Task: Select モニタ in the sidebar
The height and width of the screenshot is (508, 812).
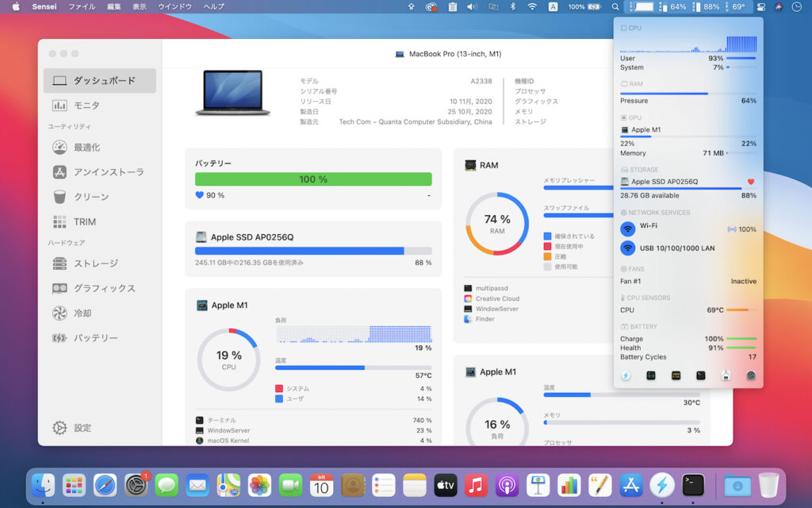Action: (86, 106)
